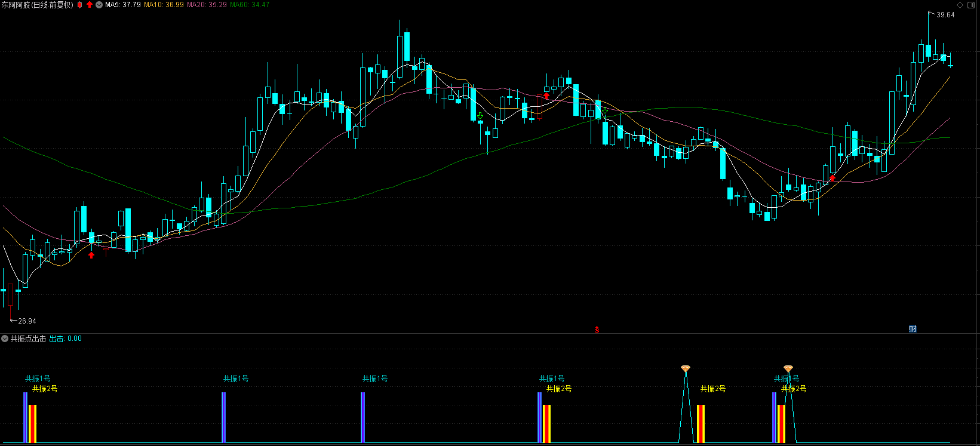Screen dimensions: 980x446
Task: Click the MA10: 36.99 indicator label
Action: pyautogui.click(x=164, y=5)
